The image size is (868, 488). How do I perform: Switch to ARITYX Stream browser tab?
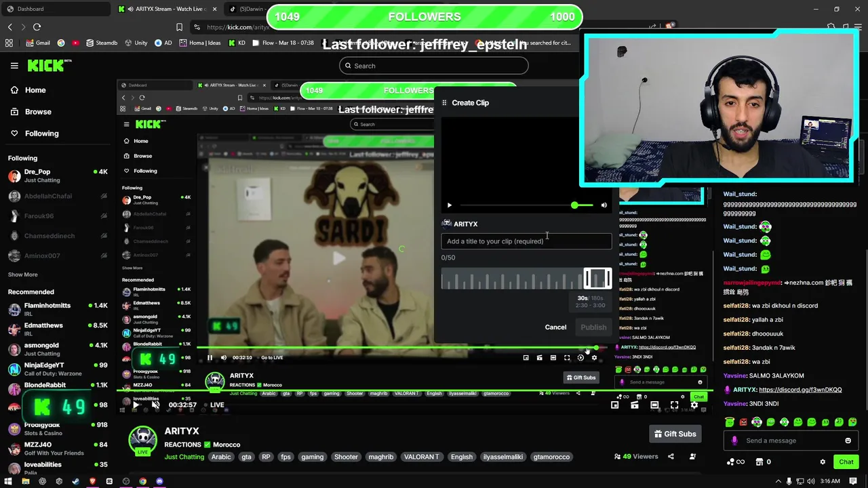167,9
